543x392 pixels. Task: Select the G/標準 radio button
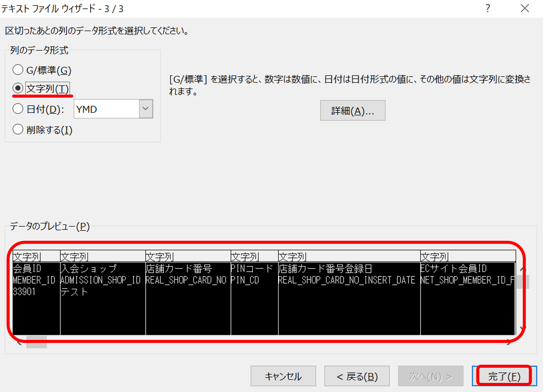(18, 70)
